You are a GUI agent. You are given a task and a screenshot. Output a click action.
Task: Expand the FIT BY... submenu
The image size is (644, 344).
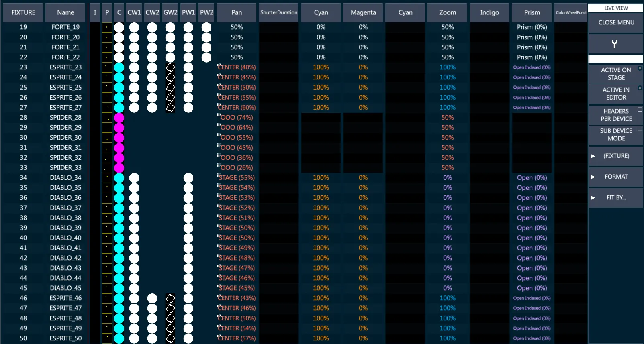(x=616, y=197)
